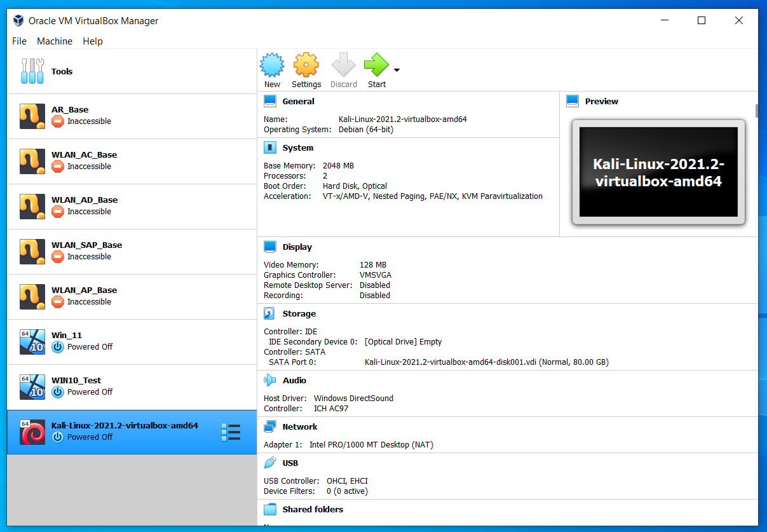
Task: Click the "128 MB" video memory value
Action: point(373,264)
